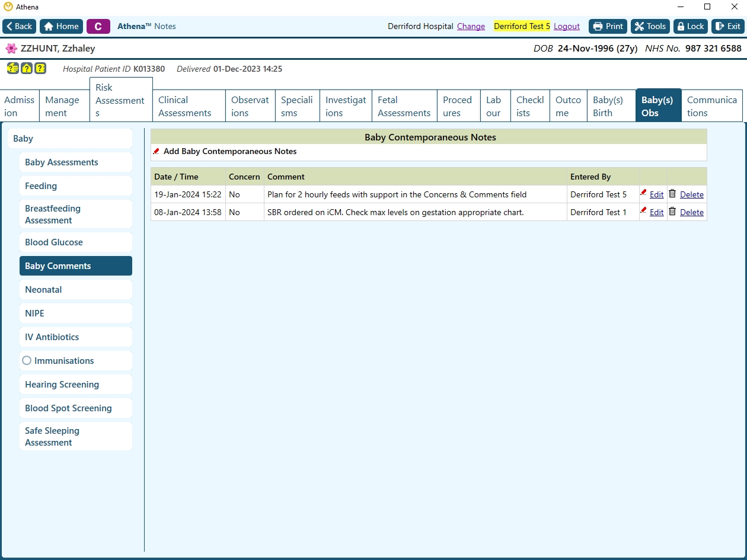Click the NHS number 987 321 6588
747x560 pixels.
713,49
